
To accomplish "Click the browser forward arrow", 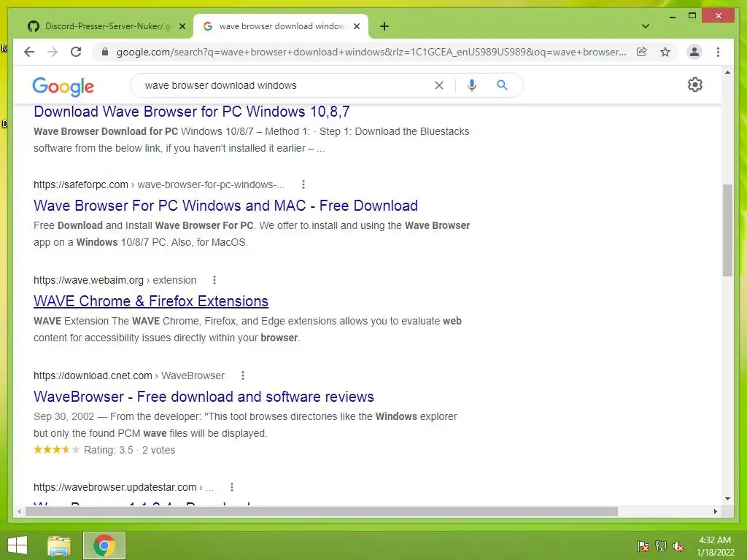I will click(x=53, y=52).
